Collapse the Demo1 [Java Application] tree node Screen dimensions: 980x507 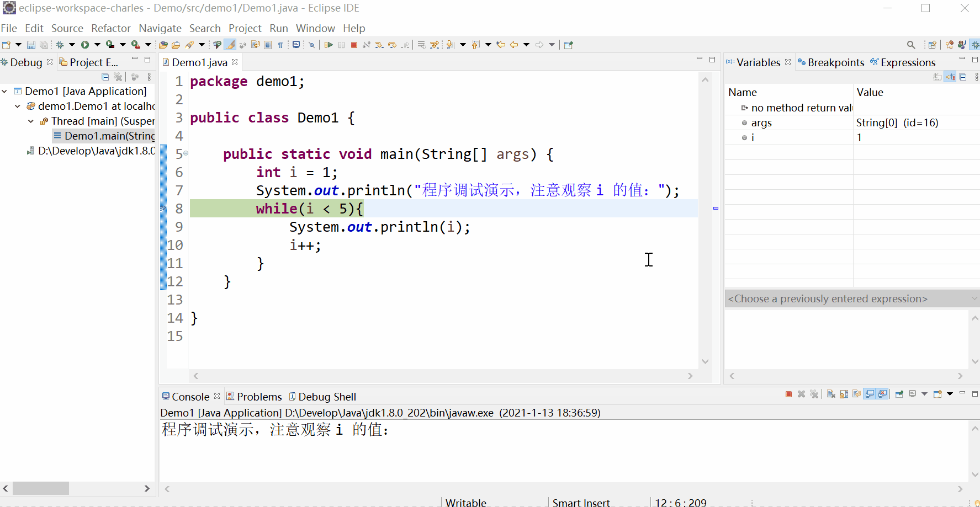coord(5,91)
